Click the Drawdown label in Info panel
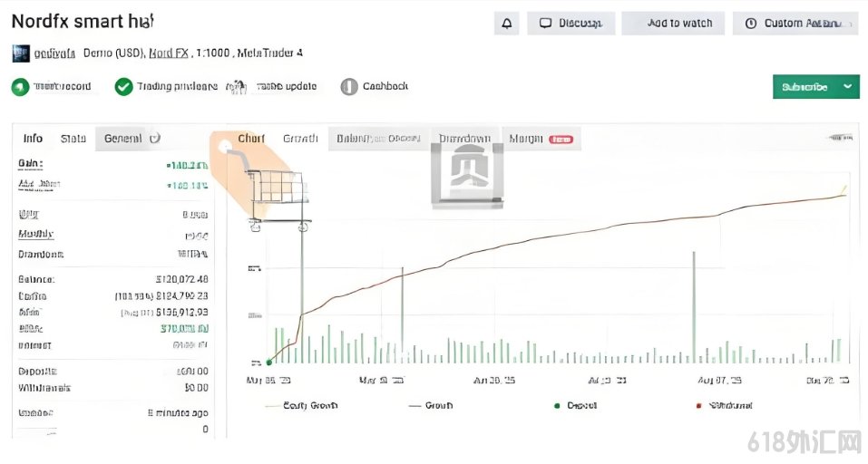Viewport: 868px width, 464px height. click(41, 255)
